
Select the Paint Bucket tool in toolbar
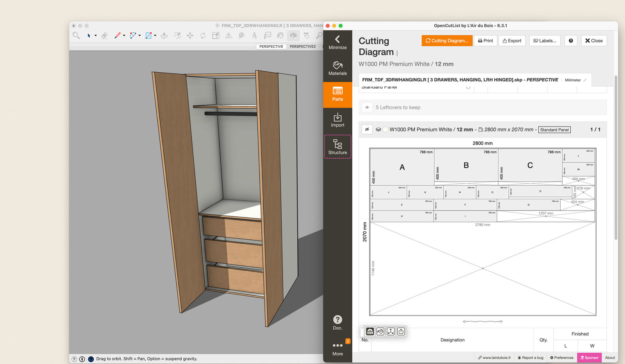(280, 36)
